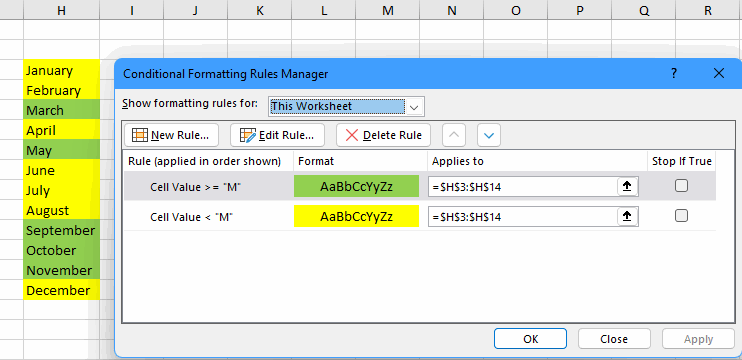Click the yellow AaBbCcYyZz format preview
The height and width of the screenshot is (360, 742).
(356, 217)
